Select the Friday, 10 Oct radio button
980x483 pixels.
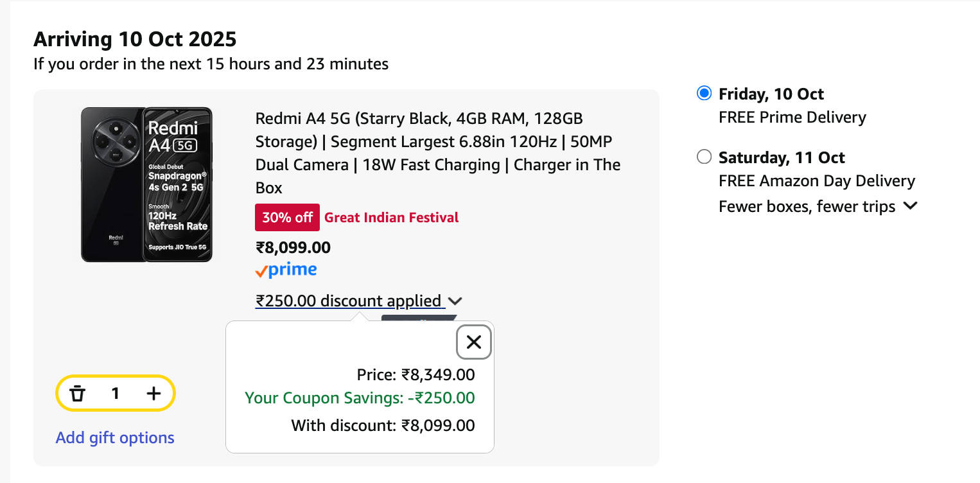point(704,94)
